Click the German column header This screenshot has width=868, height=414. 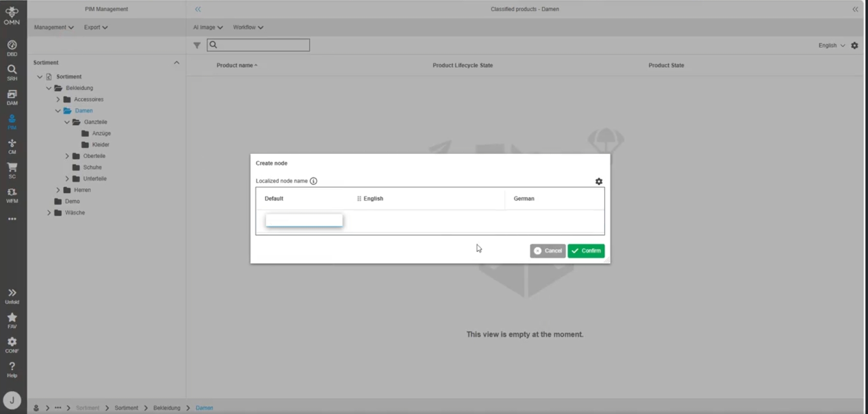click(524, 199)
